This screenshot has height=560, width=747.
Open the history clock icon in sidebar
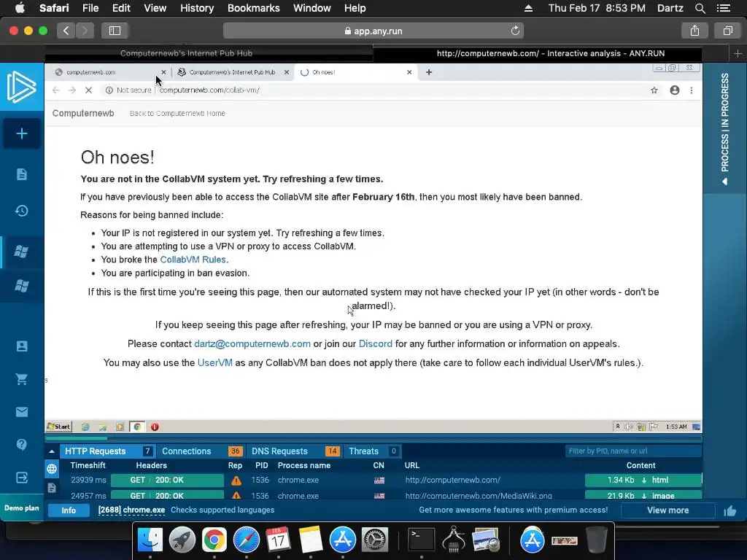coord(22,211)
